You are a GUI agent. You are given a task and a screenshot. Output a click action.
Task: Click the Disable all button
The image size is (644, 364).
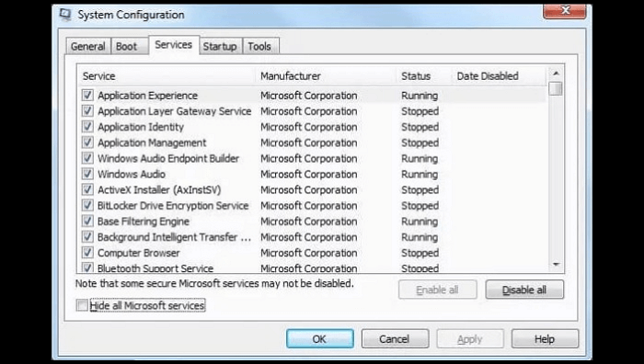pyautogui.click(x=524, y=290)
